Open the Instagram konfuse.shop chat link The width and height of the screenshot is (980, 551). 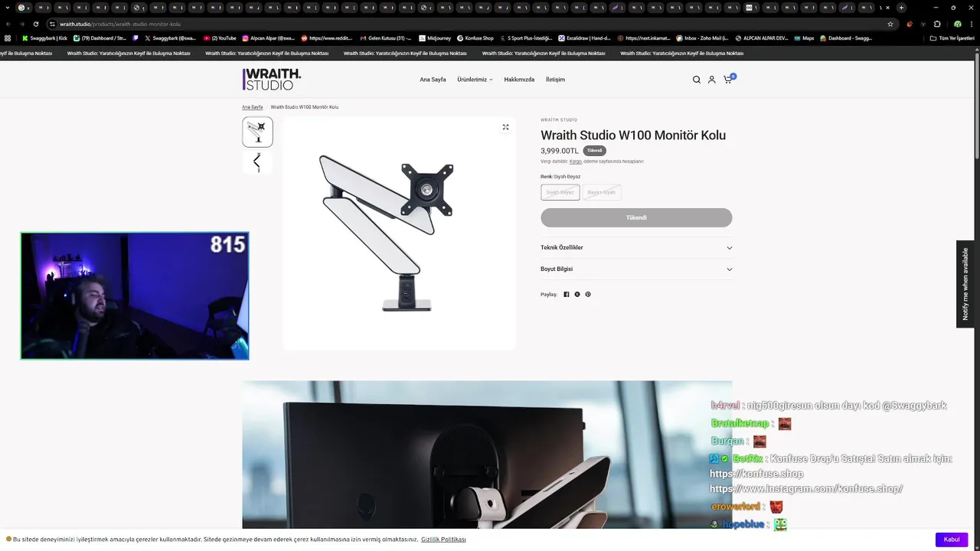(x=806, y=488)
